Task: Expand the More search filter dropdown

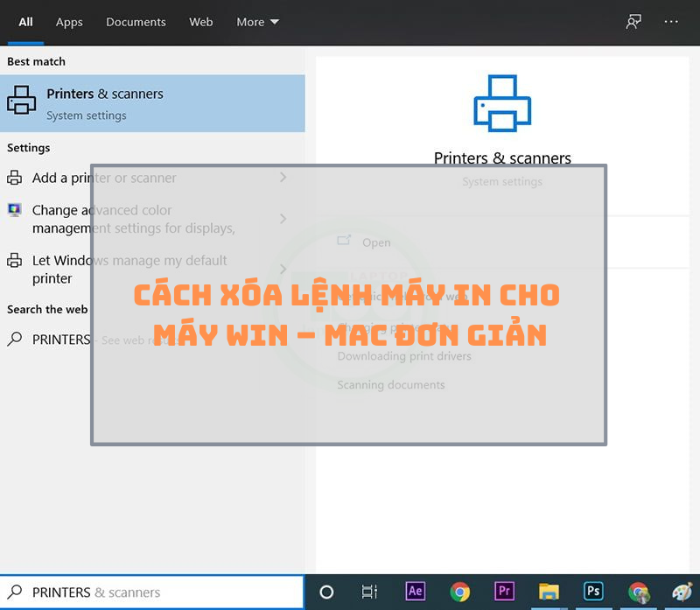Action: click(x=257, y=22)
